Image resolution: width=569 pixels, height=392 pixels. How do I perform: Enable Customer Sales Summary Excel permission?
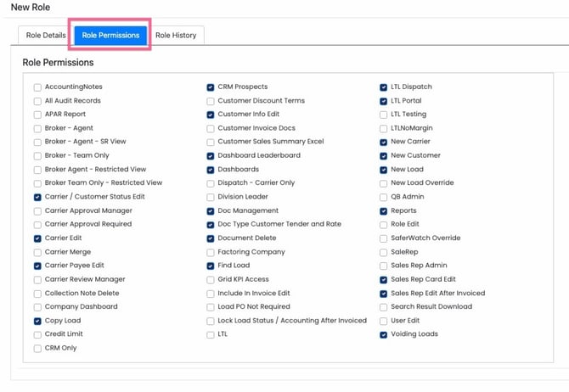211,143
